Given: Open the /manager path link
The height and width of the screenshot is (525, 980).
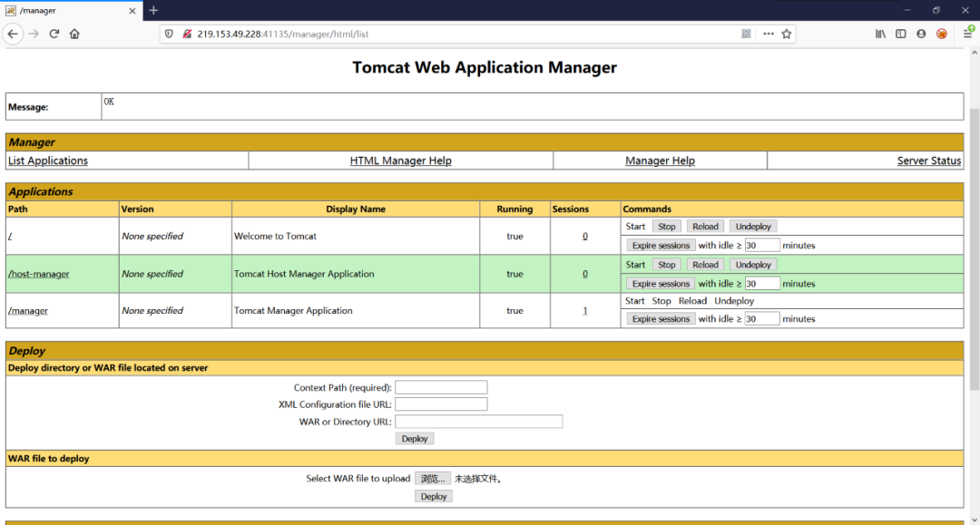Looking at the screenshot, I should click(28, 310).
